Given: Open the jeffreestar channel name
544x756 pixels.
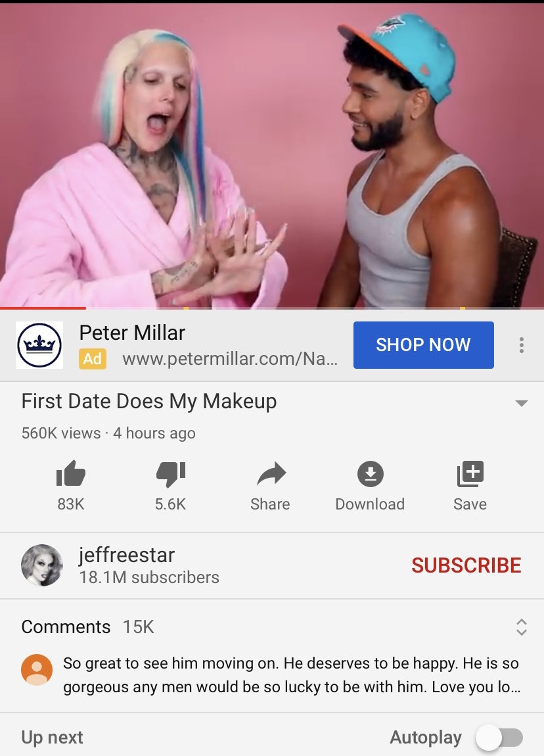Looking at the screenshot, I should 127,555.
